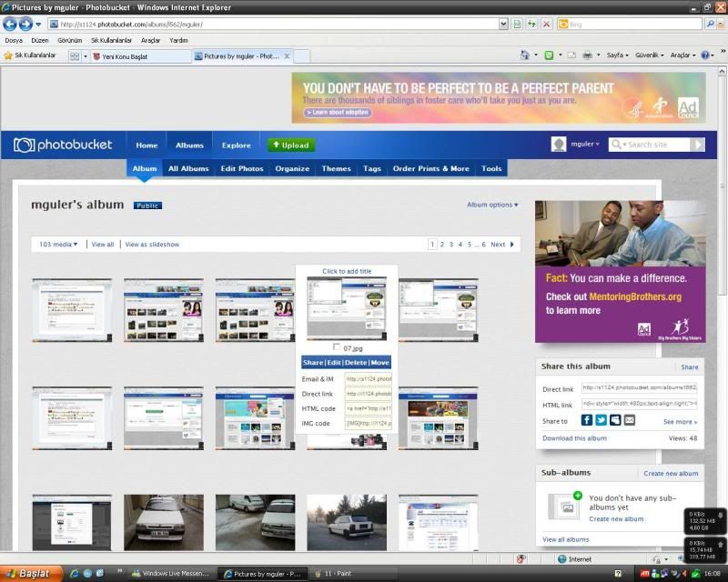Open the white car front thumbnail

[x=164, y=523]
